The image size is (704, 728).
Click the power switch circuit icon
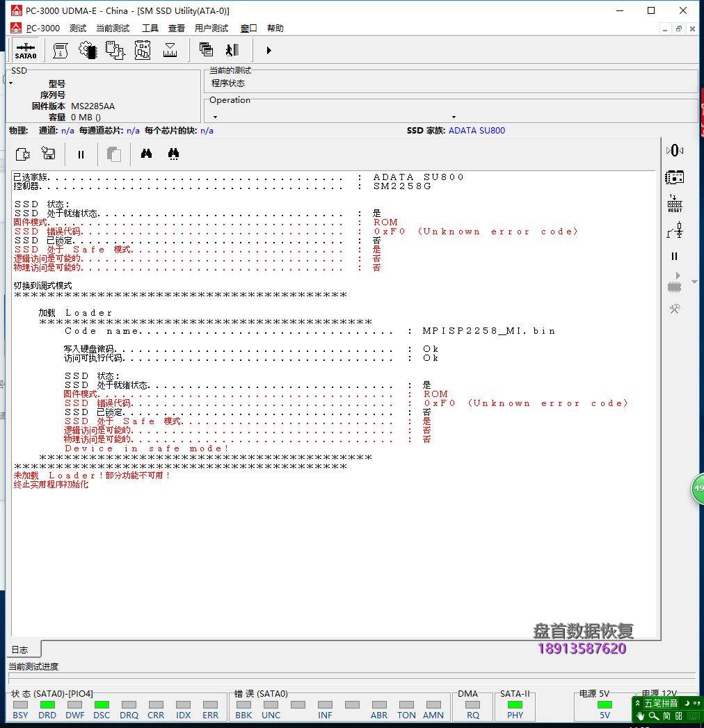tap(674, 230)
